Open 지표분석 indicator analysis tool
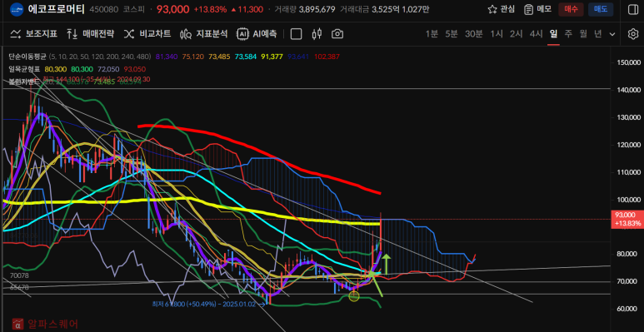Screen dimensions: 644x332 click(x=204, y=34)
